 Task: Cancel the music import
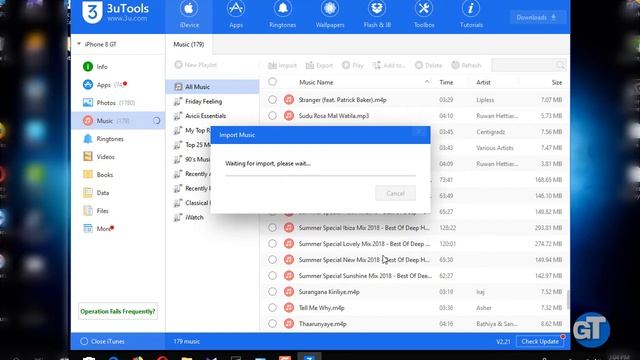395,193
